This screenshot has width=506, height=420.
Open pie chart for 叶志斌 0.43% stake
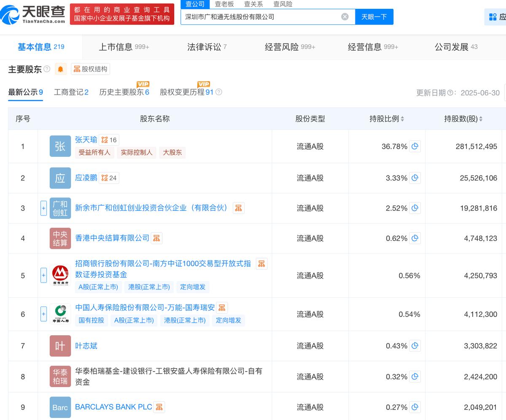coord(415,346)
